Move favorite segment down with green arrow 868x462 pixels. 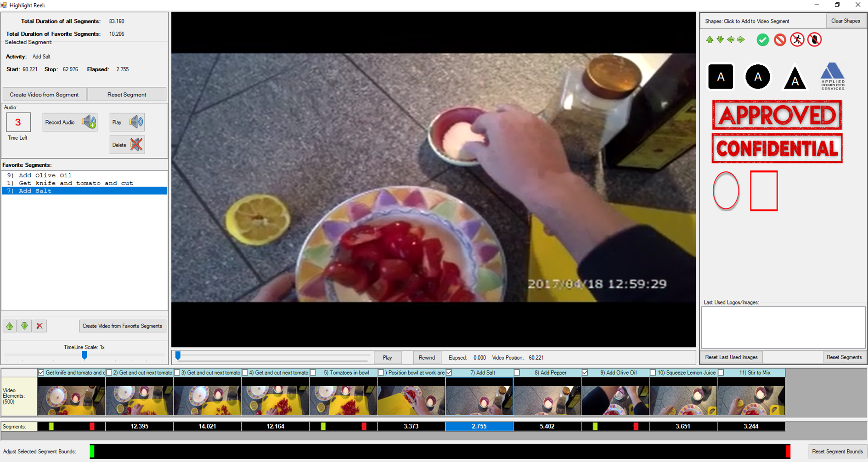[x=24, y=326]
